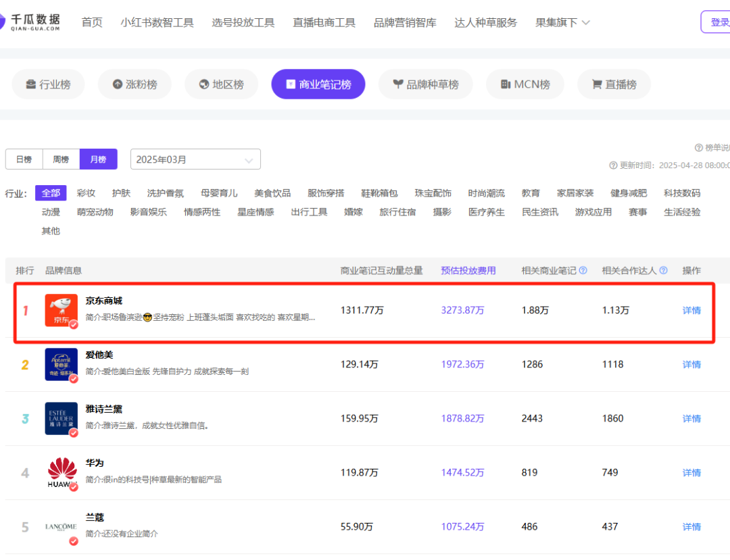The height and width of the screenshot is (560, 730).
Task: Click help icon beside 相关商业笔记
Action: pyautogui.click(x=583, y=270)
